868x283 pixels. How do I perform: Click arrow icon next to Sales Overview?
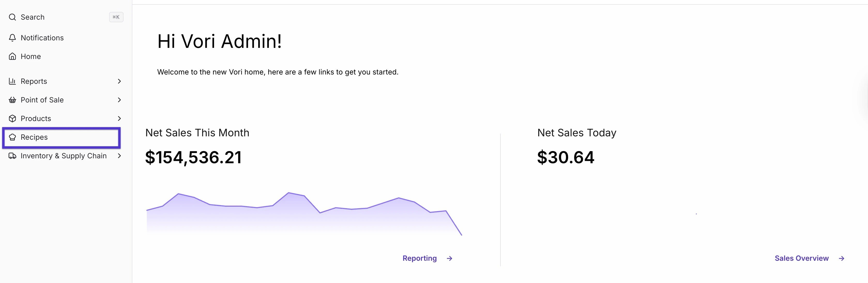841,258
